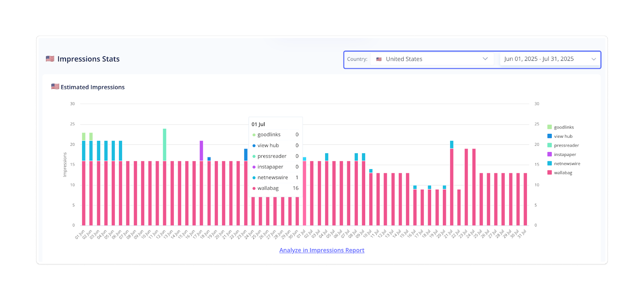
Task: Toggle the instapaper series in the legend
Action: pyautogui.click(x=561, y=154)
